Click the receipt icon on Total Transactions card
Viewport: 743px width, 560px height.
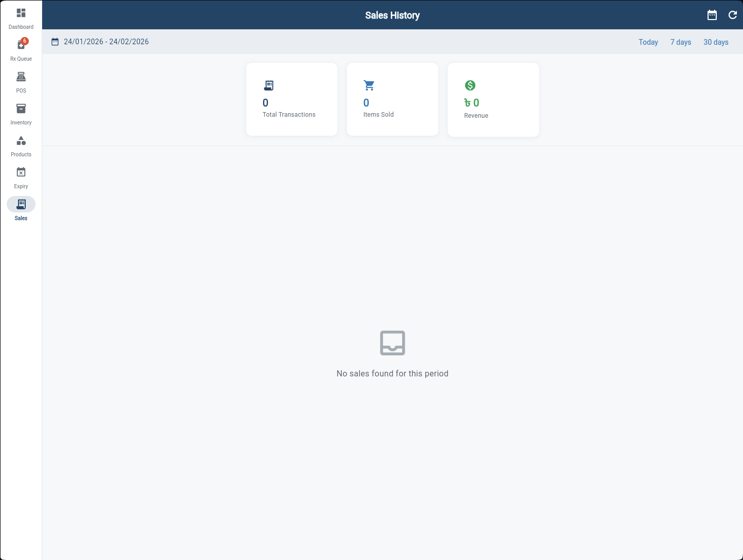click(268, 85)
